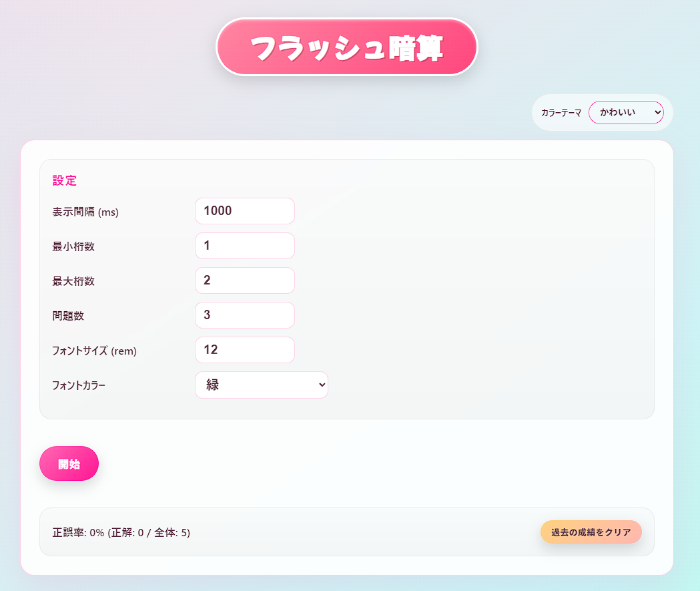Click the chevron arrow of the フォントカラー select
Viewport: 700px width, 591px height.
coord(322,385)
